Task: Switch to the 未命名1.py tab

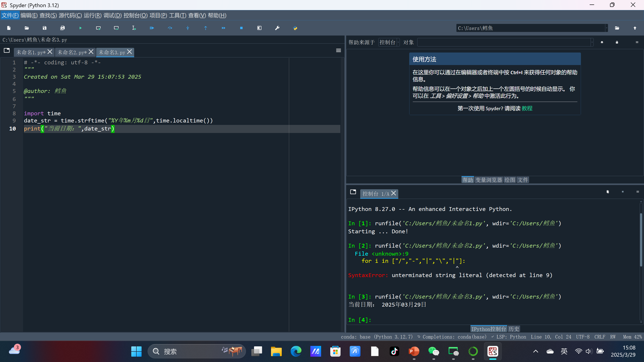Action: [30, 52]
